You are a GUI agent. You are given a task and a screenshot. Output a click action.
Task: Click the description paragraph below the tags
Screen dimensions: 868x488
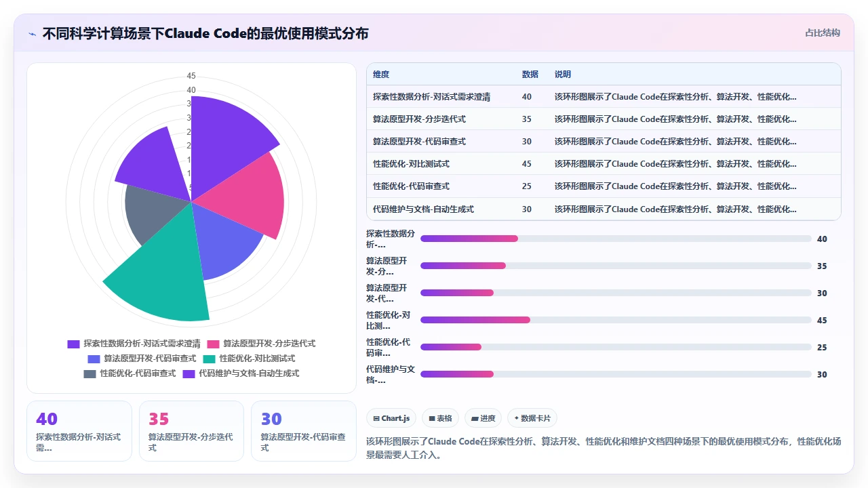604,448
